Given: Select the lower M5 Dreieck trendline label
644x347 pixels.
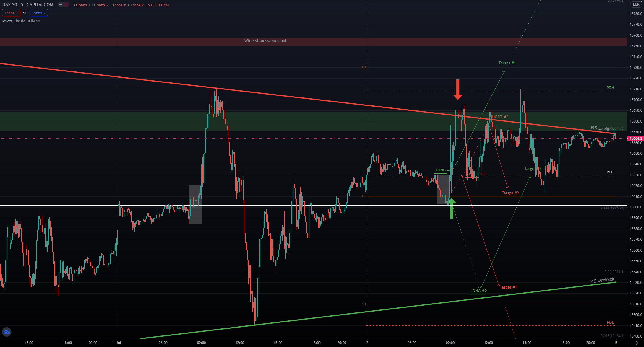Looking at the screenshot, I should point(602,280).
